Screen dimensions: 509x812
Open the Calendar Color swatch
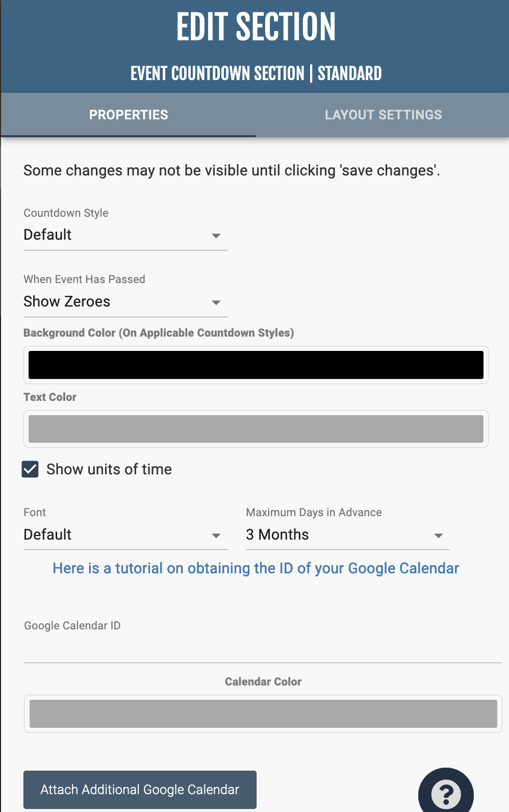(x=263, y=714)
